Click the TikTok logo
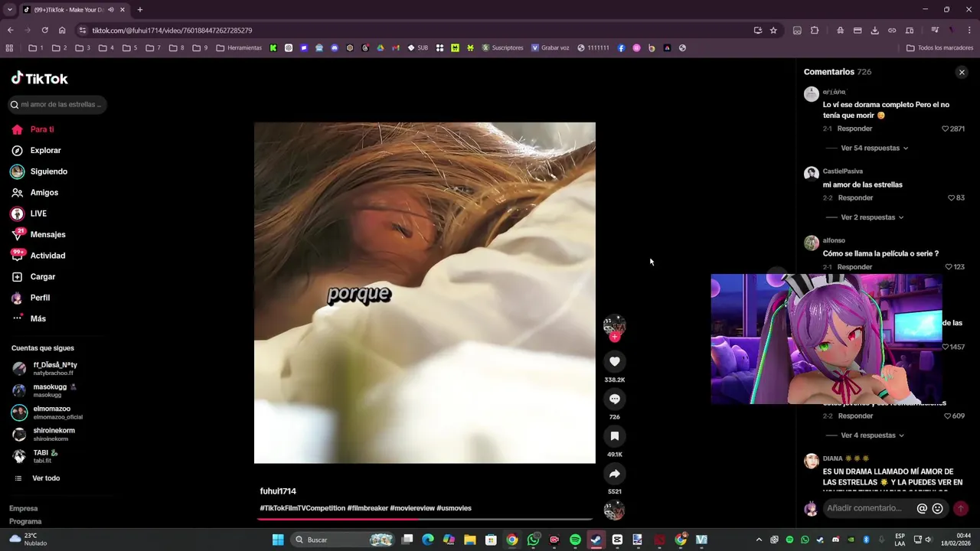This screenshot has height=551, width=980. tap(40, 78)
